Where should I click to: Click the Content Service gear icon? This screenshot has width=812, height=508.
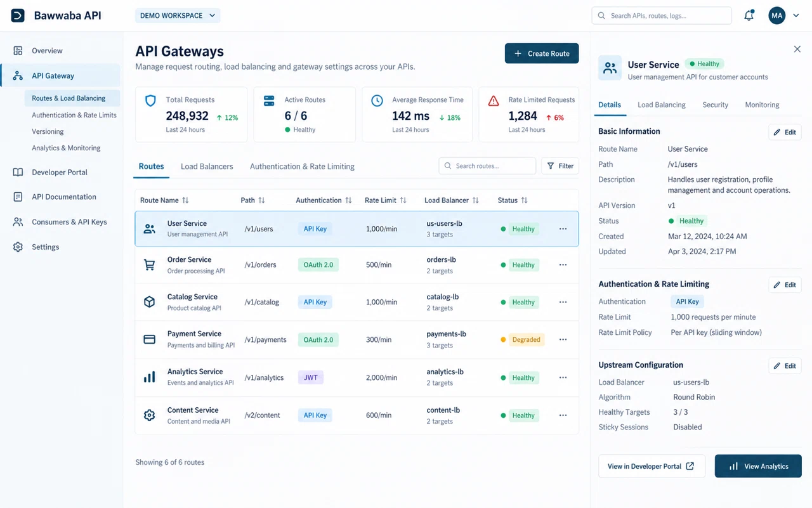pyautogui.click(x=150, y=415)
